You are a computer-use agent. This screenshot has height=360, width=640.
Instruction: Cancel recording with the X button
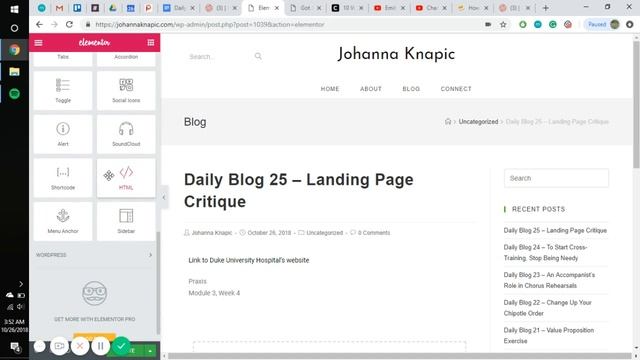pos(80,346)
